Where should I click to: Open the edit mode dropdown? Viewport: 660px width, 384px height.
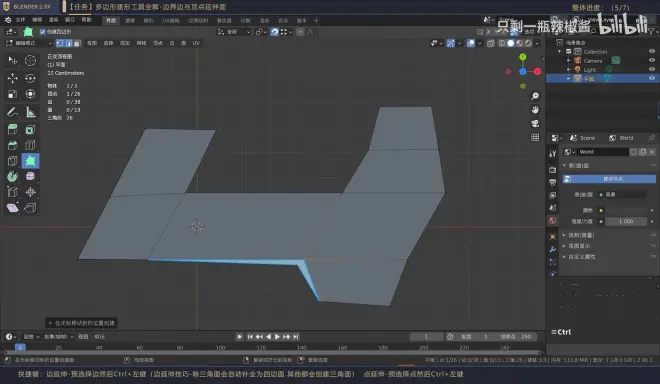tap(29, 43)
